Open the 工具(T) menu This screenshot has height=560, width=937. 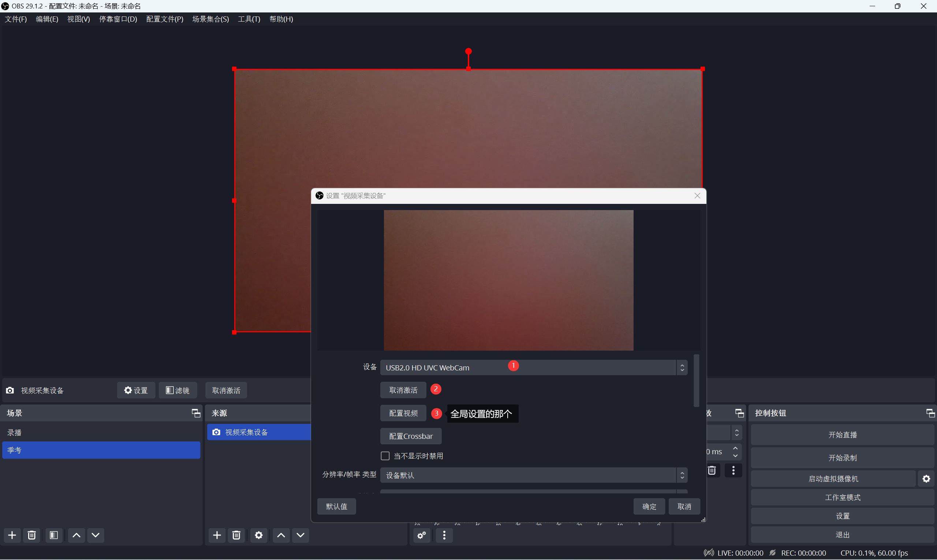pyautogui.click(x=249, y=19)
